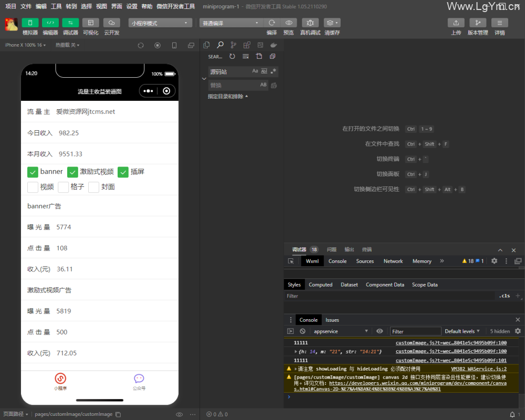Image resolution: width=525 pixels, height=420 pixels.
Task: Show more devtools tabs chevron
Action: click(442, 261)
